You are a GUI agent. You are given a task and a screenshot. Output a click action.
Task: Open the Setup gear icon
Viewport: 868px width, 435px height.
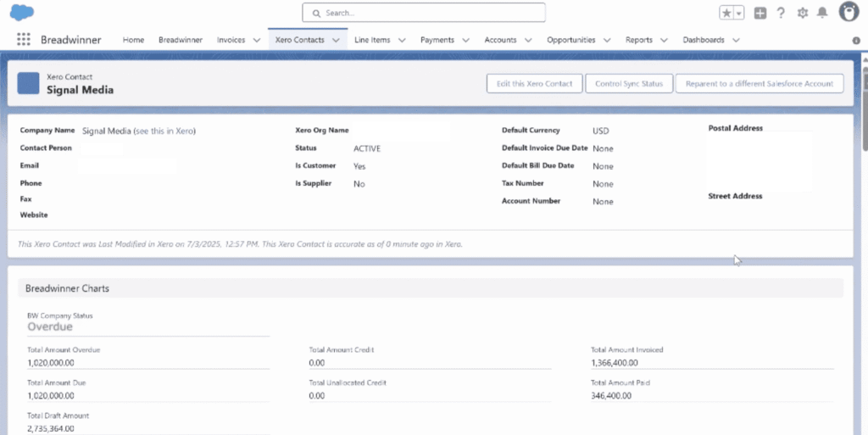[802, 13]
